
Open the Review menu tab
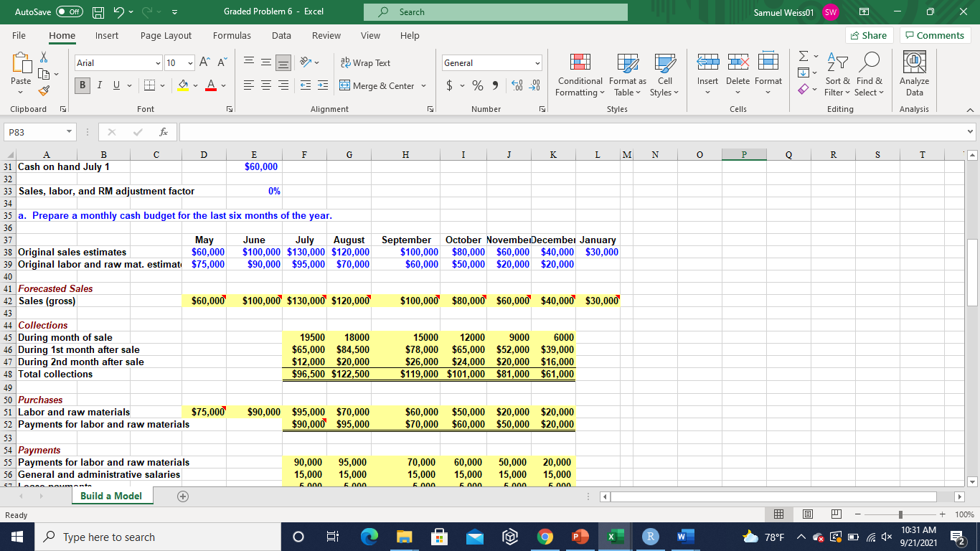coord(326,35)
